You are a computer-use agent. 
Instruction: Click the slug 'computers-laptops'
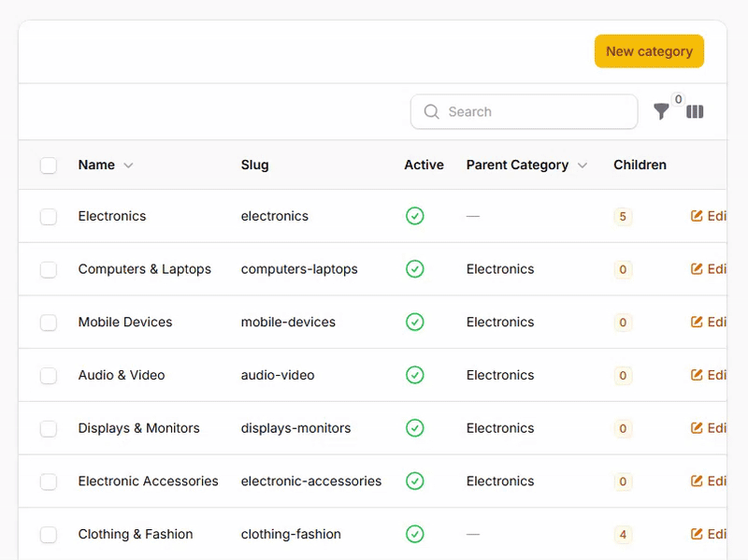pyautogui.click(x=299, y=269)
